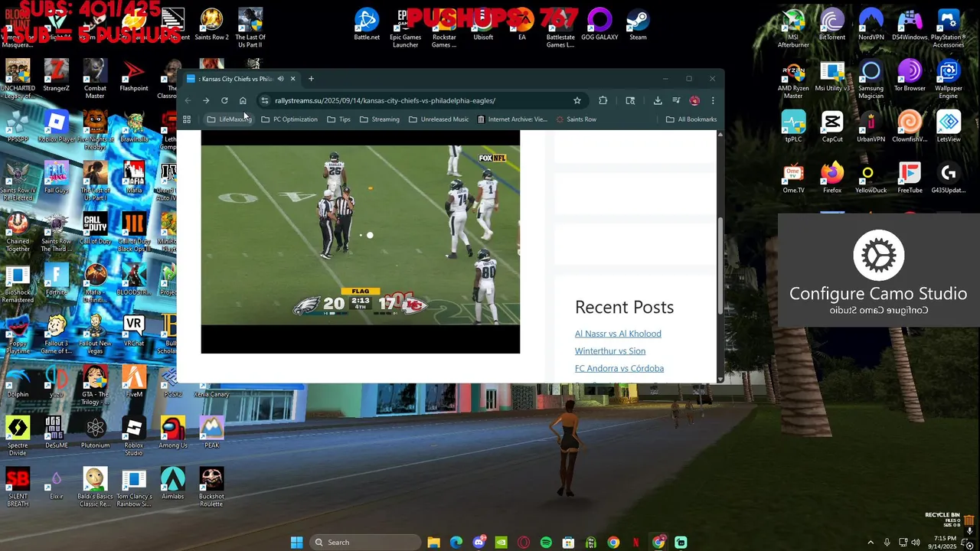
Task: Bookmark this page with the star icon
Action: tap(577, 100)
